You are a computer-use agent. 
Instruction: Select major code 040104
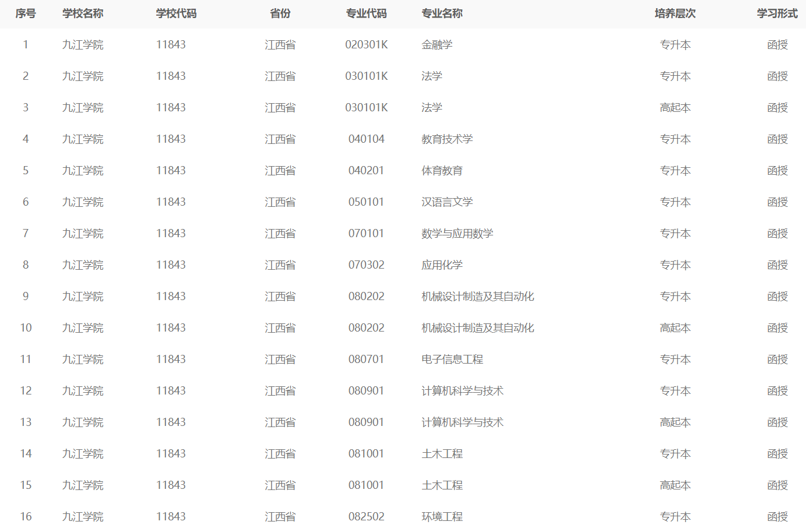pyautogui.click(x=367, y=139)
